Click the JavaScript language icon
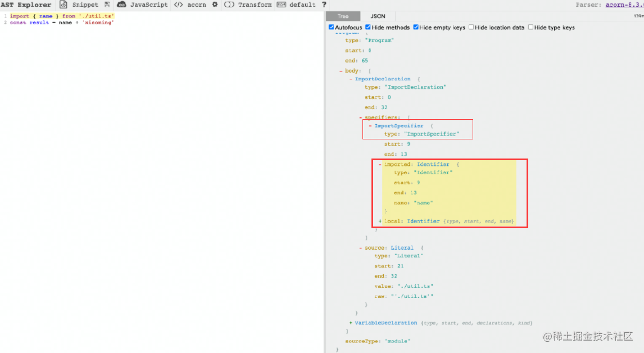Image resolution: width=644 pixels, height=353 pixels. (x=121, y=4)
